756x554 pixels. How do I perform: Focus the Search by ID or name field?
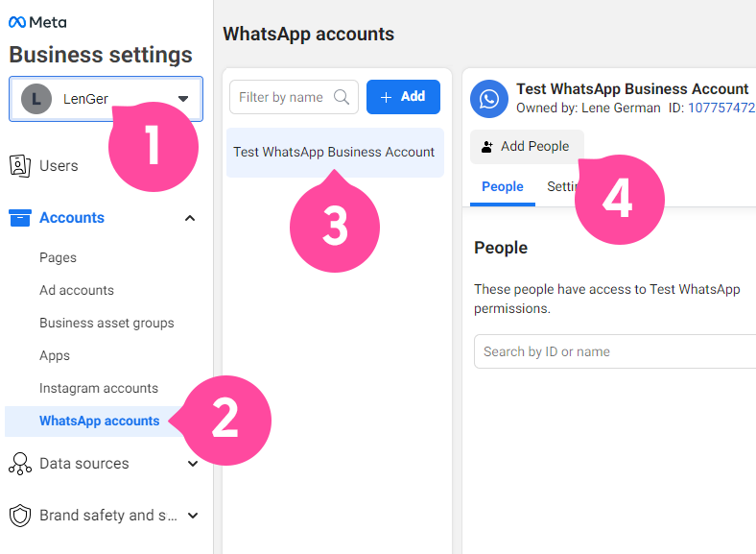pos(615,351)
